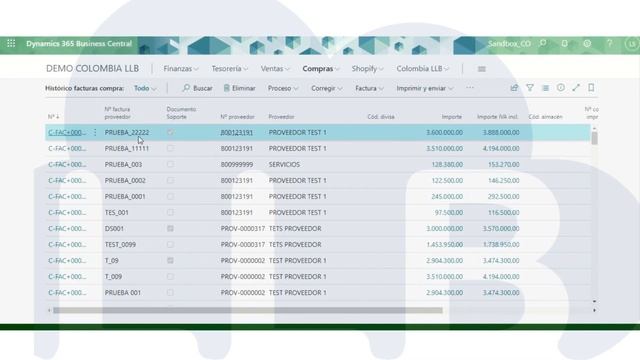Sort by Nº column header
640x360 pixels.
pos(53,117)
